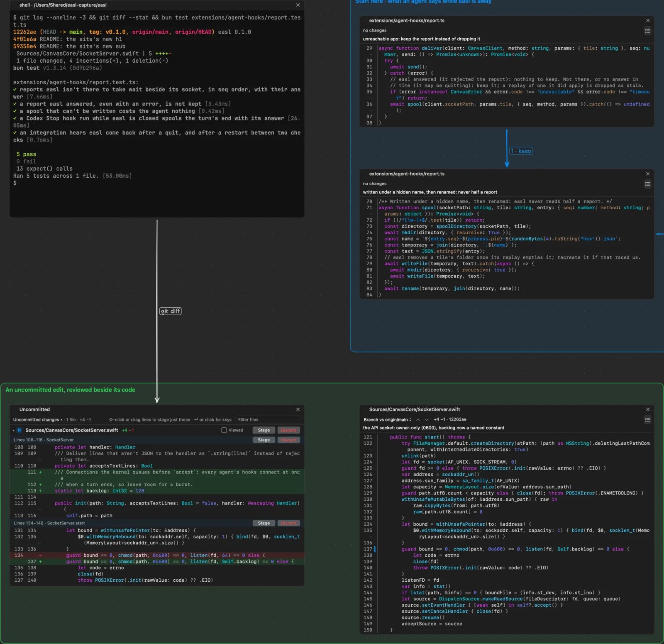The width and height of the screenshot is (664, 644).
Task: Select file path Sources/CanvasCore/SocketServer.swift in Uncommitted panel
Action: 72,430
